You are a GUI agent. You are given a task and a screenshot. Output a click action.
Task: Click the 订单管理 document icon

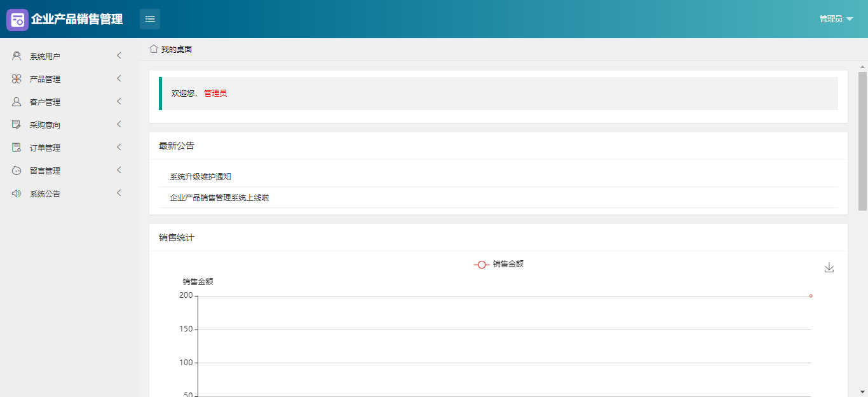pos(17,148)
